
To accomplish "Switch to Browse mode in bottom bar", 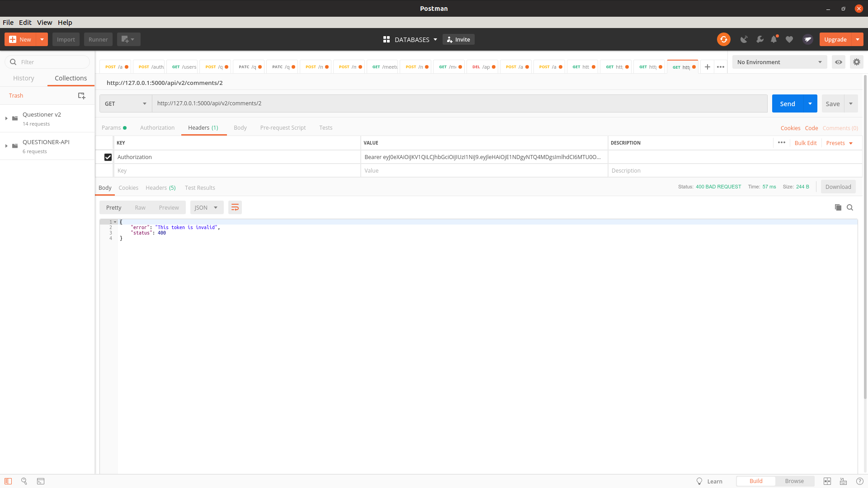I will (x=794, y=481).
